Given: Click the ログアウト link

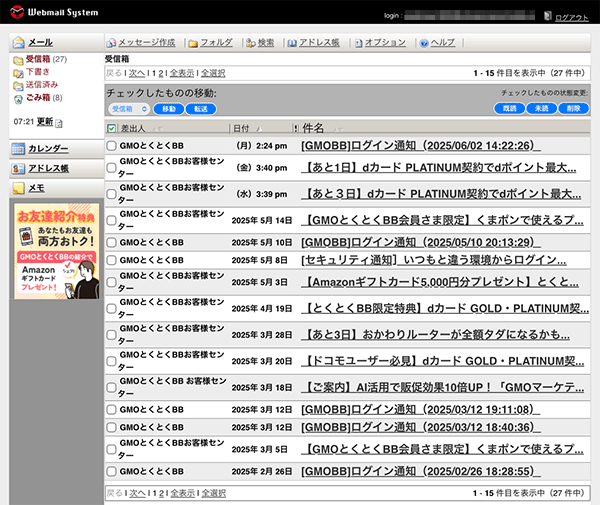Looking at the screenshot, I should [x=572, y=18].
